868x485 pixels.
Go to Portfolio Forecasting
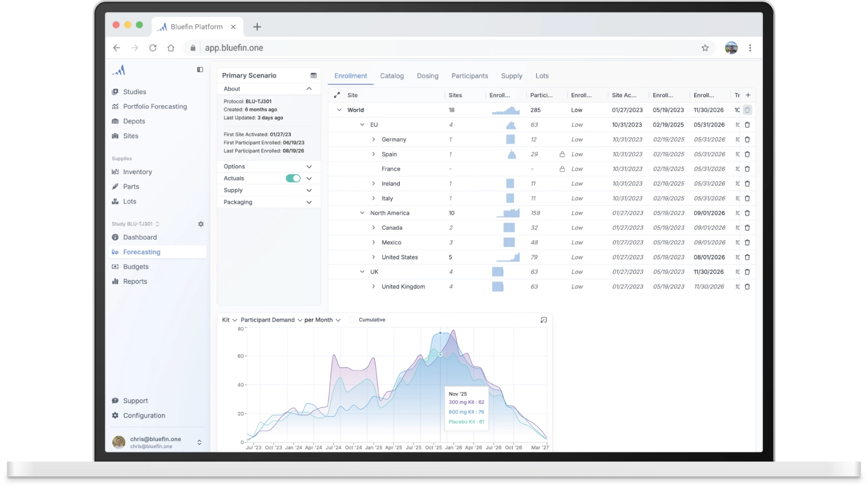click(x=155, y=107)
